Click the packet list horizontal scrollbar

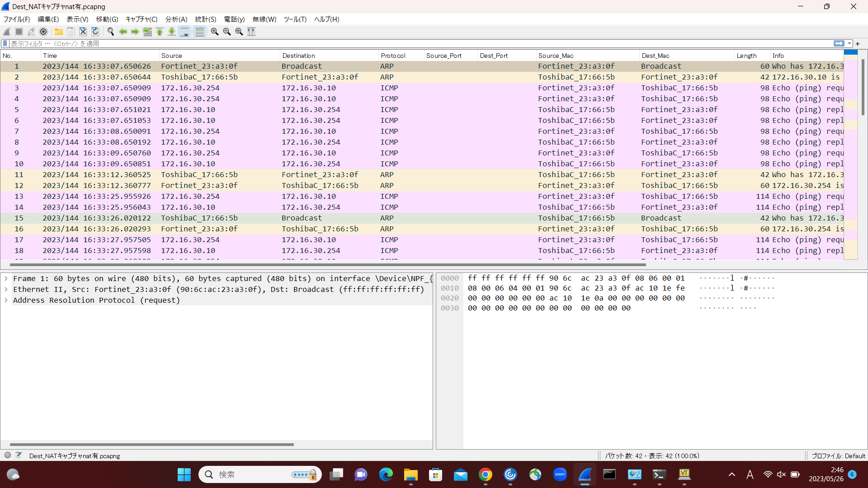pyautogui.click(x=327, y=265)
